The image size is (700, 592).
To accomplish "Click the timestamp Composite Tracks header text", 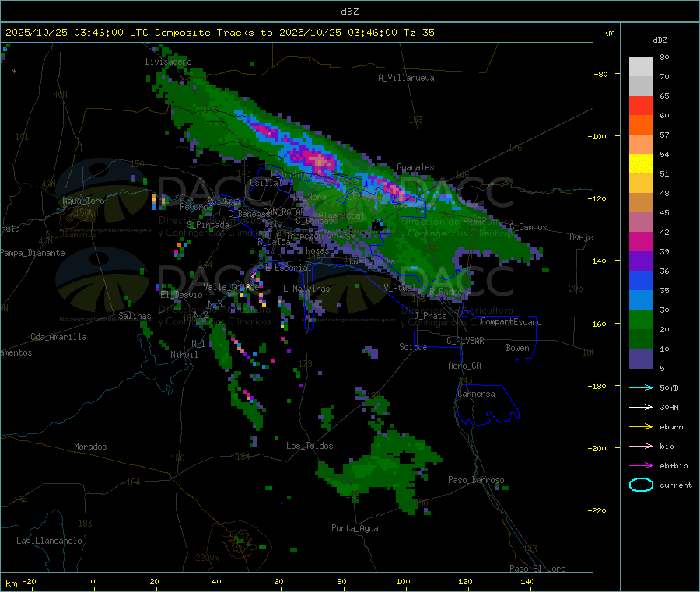I will coord(219,33).
